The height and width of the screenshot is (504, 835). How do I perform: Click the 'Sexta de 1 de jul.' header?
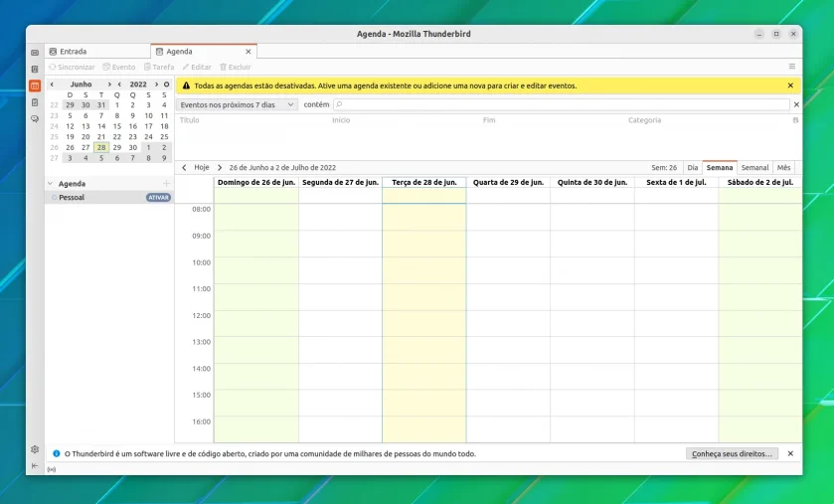tap(676, 182)
